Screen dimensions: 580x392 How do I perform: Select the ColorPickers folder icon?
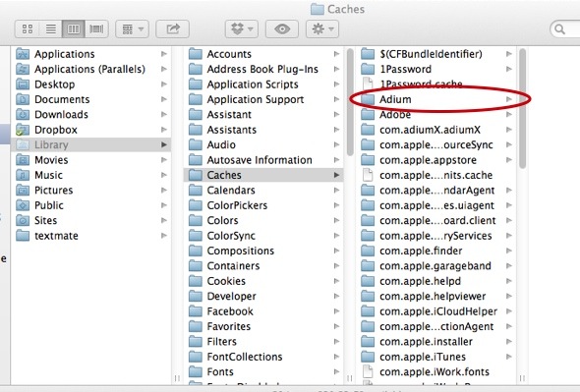[196, 205]
